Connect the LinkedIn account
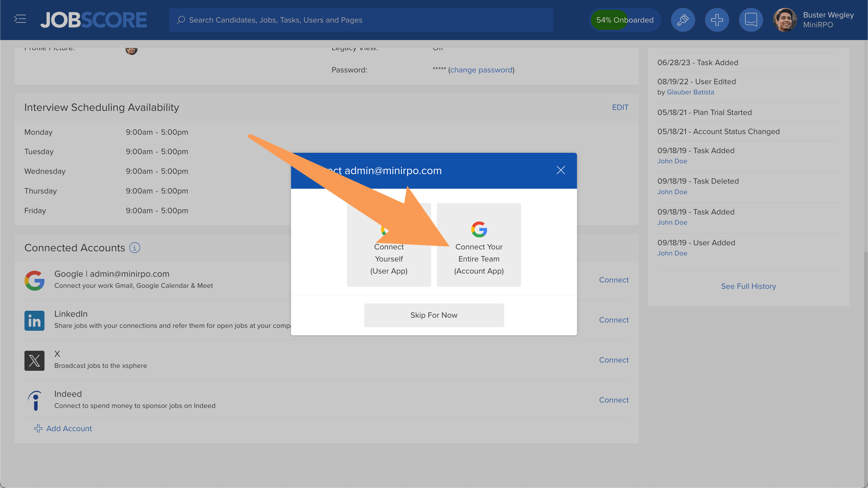 click(614, 320)
